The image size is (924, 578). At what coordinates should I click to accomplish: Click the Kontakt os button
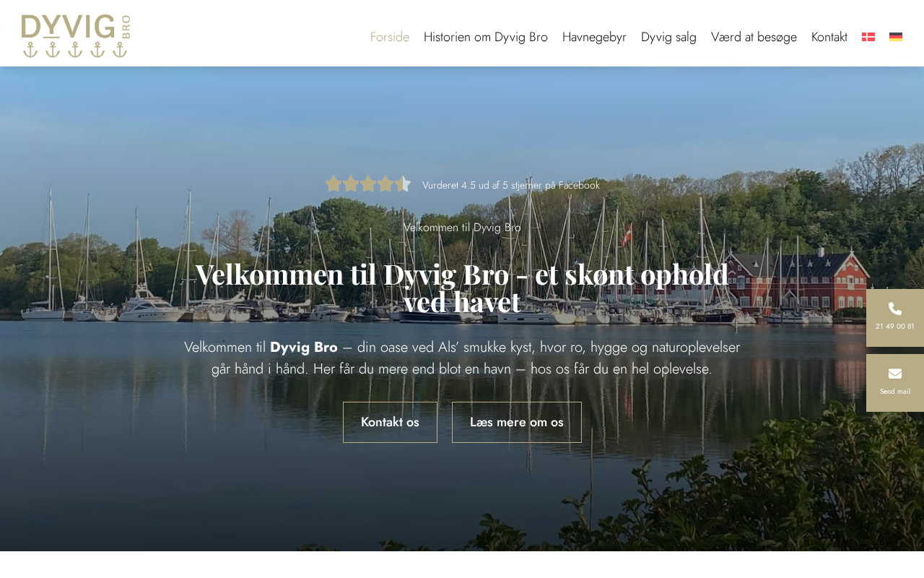tap(390, 422)
